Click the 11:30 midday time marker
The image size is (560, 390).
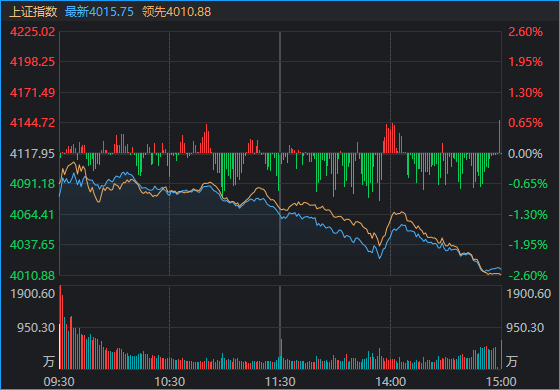click(x=280, y=382)
